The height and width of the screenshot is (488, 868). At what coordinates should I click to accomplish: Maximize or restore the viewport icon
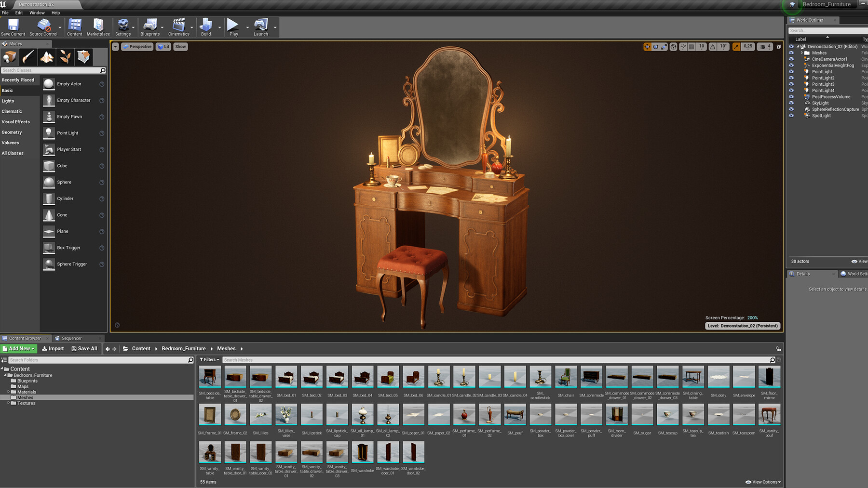[x=778, y=47]
